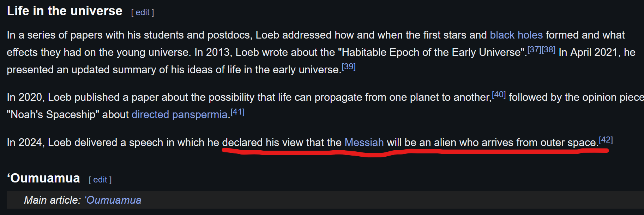Image resolution: width=644 pixels, height=215 pixels.
Task: Open footnote 40 after 'planet to another'
Action: (x=499, y=95)
